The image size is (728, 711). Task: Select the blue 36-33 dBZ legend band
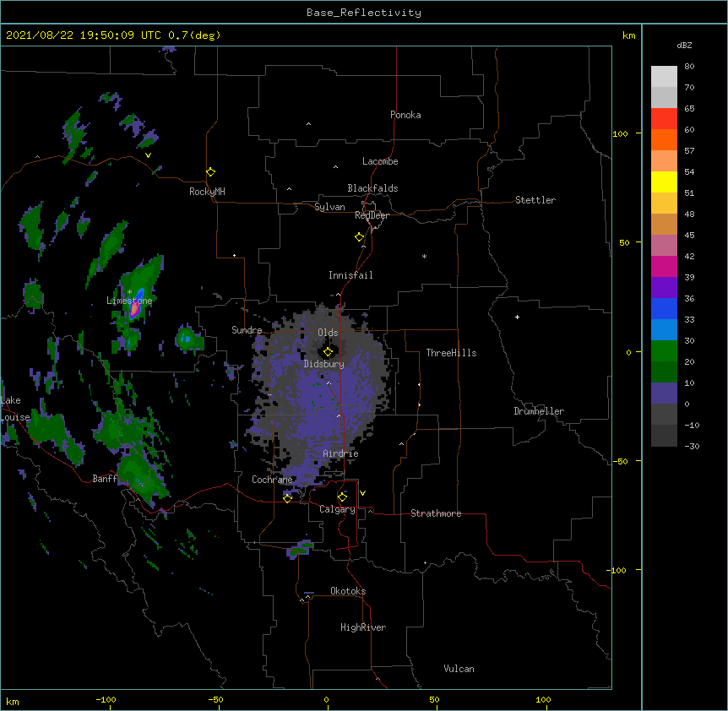pos(664,309)
